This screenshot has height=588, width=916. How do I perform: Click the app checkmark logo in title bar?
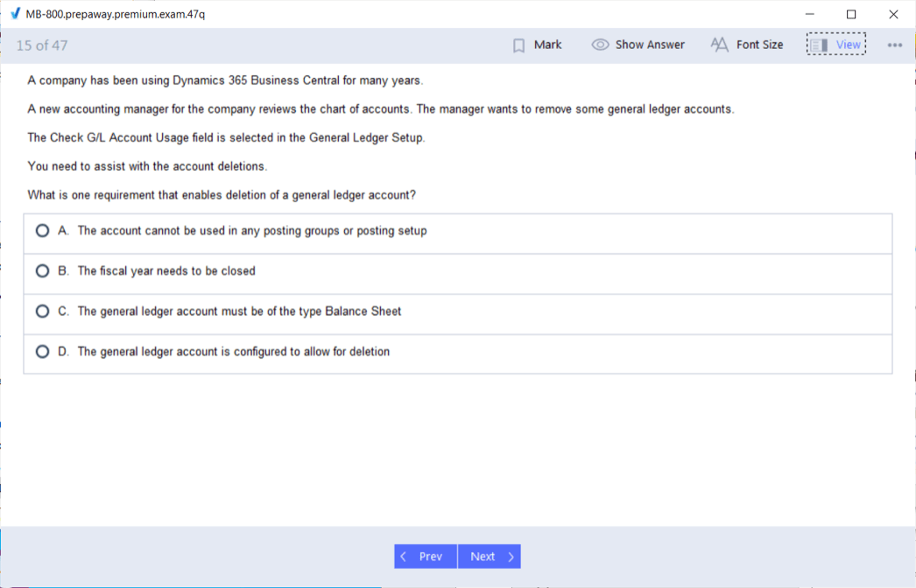pyautogui.click(x=15, y=13)
